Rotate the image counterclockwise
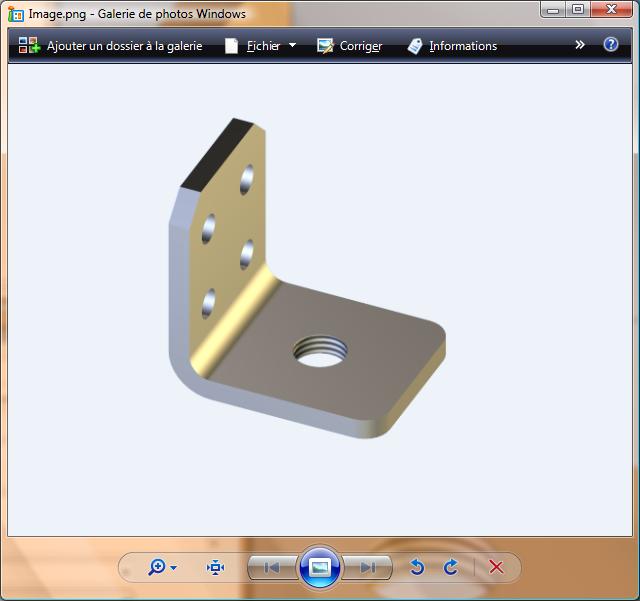 point(417,567)
